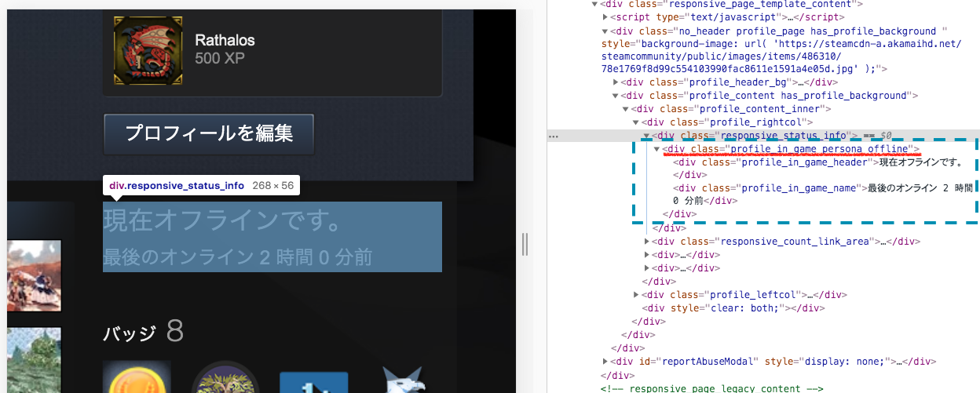Click the gold coin badge icon
The height and width of the screenshot is (393, 980).
click(x=137, y=377)
